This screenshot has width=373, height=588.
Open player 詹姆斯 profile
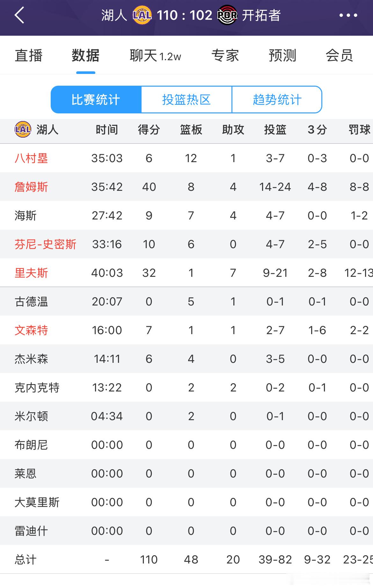click(x=31, y=187)
